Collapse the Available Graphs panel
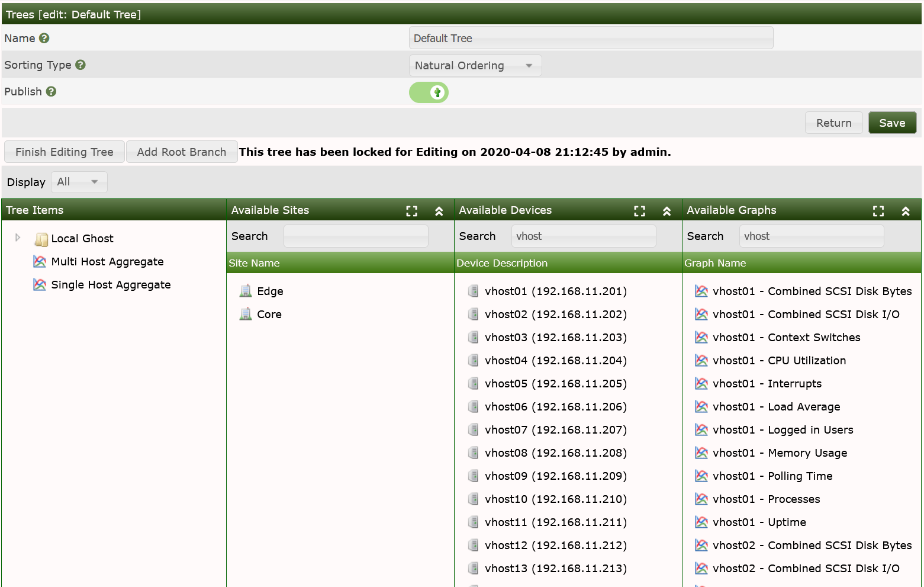This screenshot has width=924, height=587. tap(906, 211)
